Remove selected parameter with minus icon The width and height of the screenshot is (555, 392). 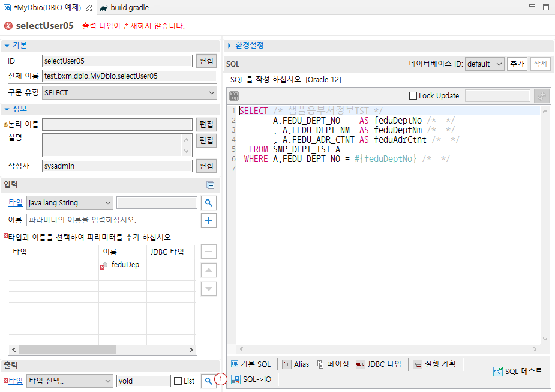coord(209,252)
